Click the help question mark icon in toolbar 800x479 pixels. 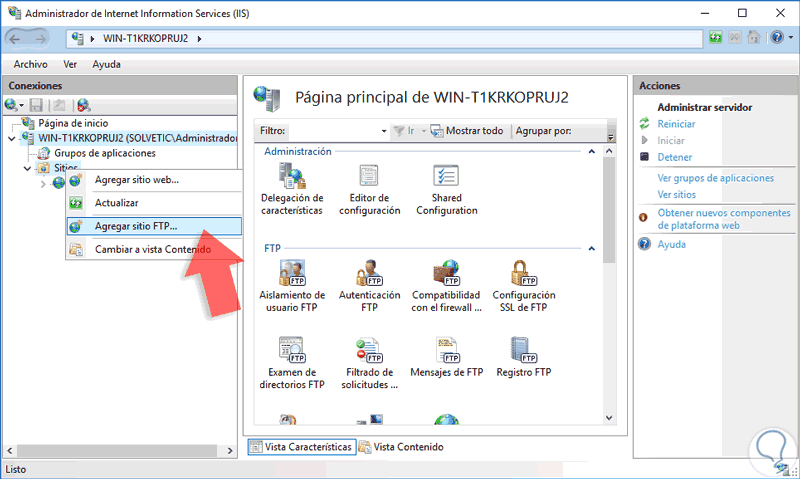[777, 37]
